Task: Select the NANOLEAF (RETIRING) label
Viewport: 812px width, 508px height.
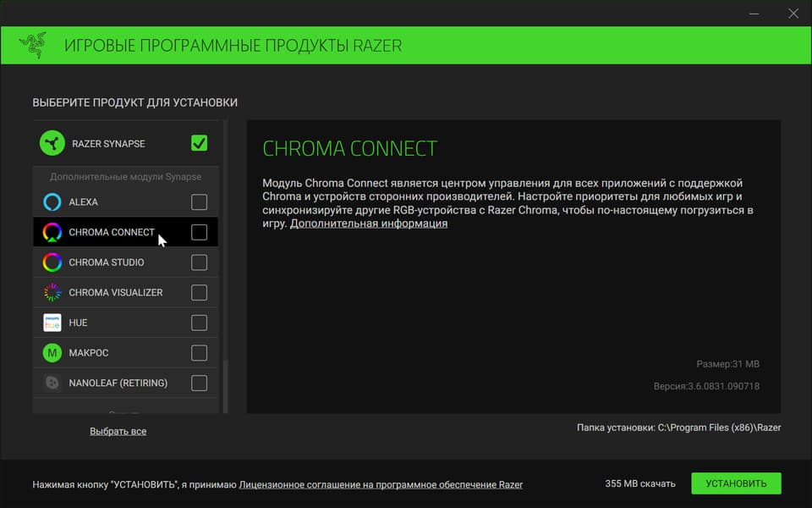Action: click(x=118, y=383)
